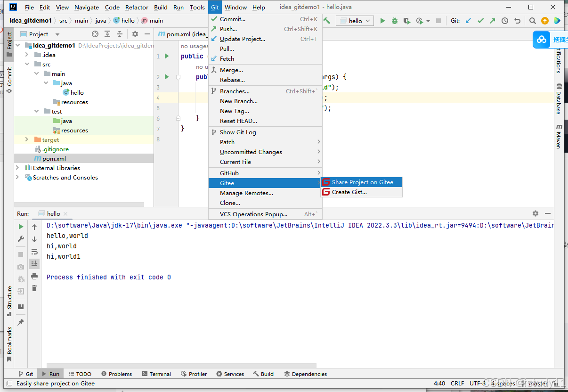
Task: Toggle soft-wrap in Run console
Action: tap(34, 252)
